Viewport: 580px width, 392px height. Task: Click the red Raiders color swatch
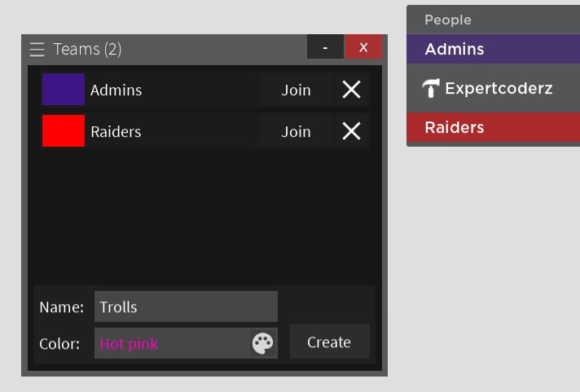tap(64, 130)
